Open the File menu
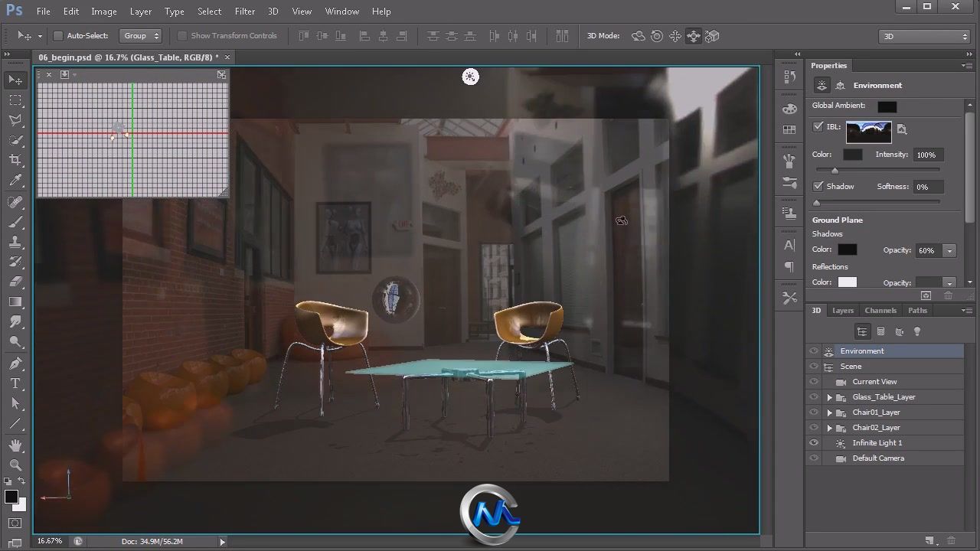This screenshot has height=551, width=980. pyautogui.click(x=43, y=11)
